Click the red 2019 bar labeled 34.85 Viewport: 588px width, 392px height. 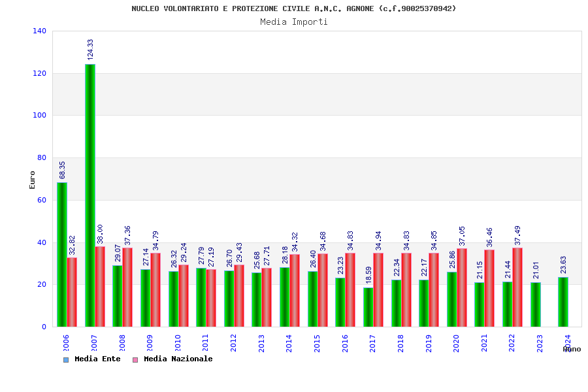click(434, 290)
